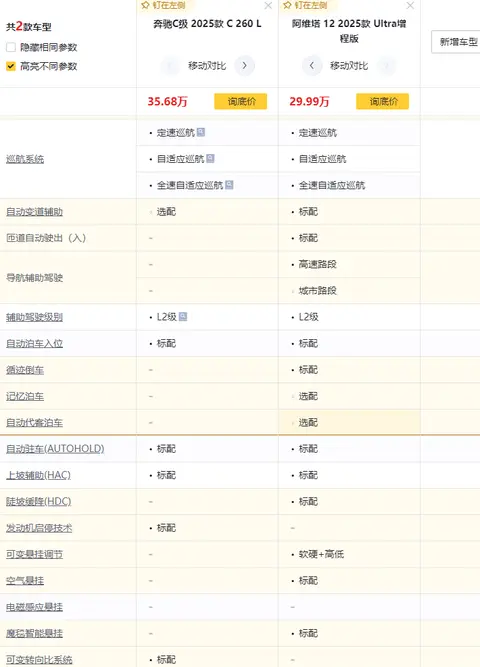Open 记忆泊车 parameter link
Viewport: 480px width, 667px height.
(x=25, y=396)
